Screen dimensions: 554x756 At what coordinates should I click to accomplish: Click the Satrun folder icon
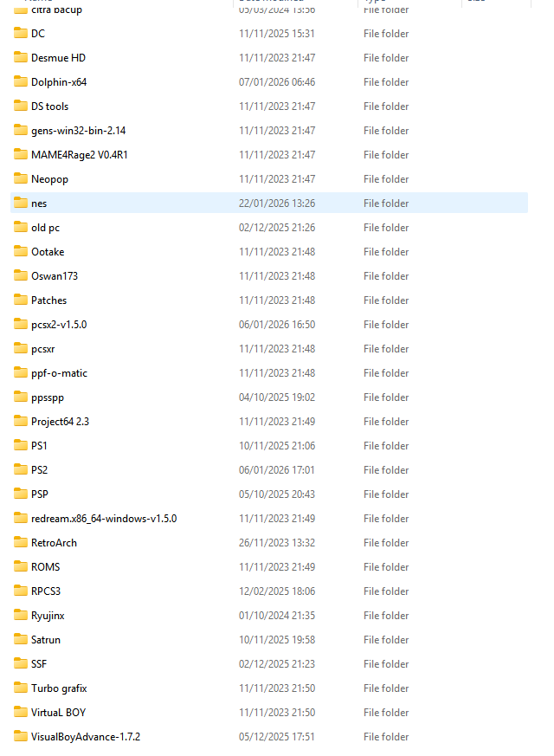tap(21, 639)
